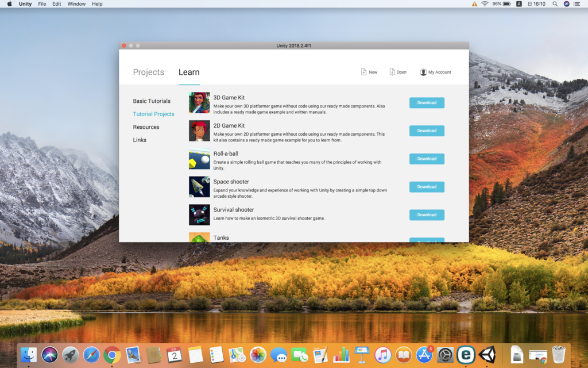Viewport: 588px width, 368px height.
Task: Open document file icon in dock
Action: [517, 355]
